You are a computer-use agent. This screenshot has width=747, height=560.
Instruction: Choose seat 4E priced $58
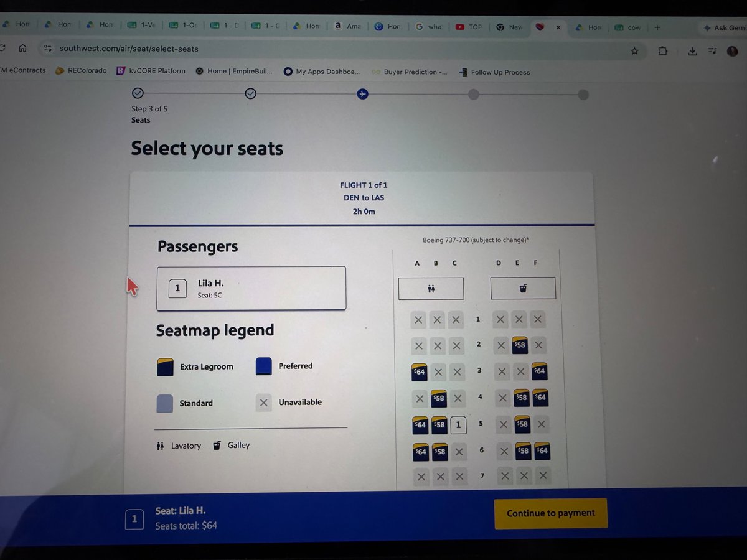coord(521,397)
